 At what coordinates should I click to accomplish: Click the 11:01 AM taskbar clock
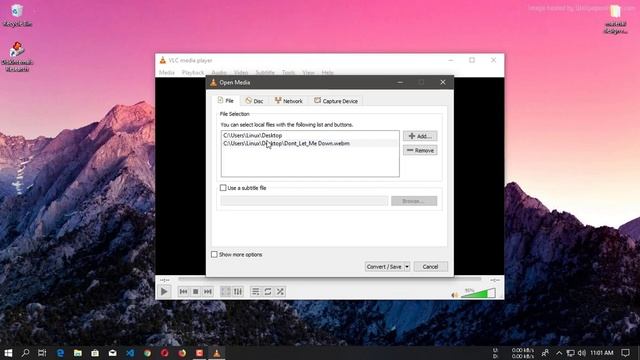click(x=602, y=353)
